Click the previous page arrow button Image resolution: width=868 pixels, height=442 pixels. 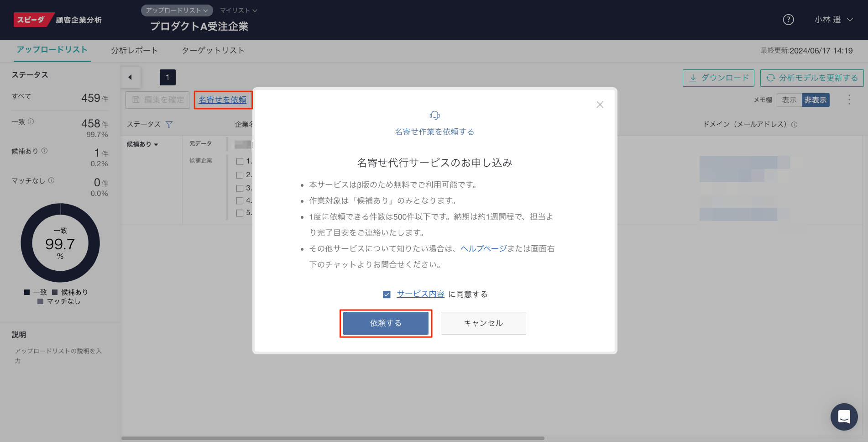coord(131,77)
